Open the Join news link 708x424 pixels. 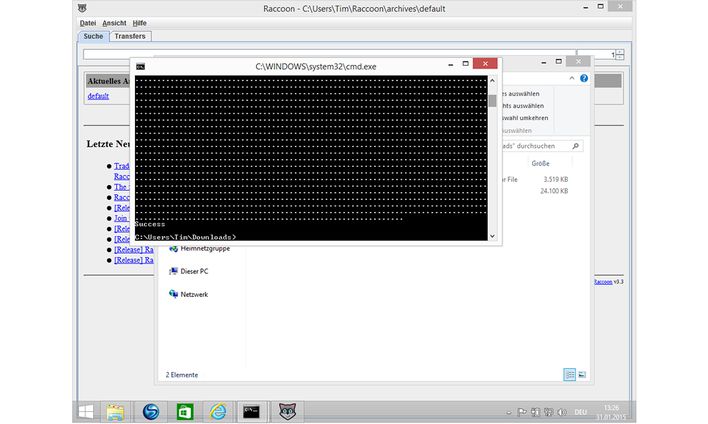tap(121, 218)
